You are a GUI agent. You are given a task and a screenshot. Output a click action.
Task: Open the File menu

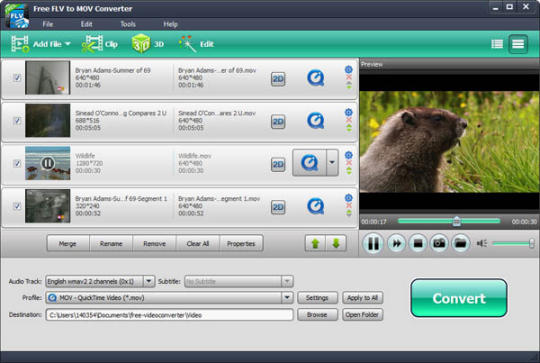[48, 24]
